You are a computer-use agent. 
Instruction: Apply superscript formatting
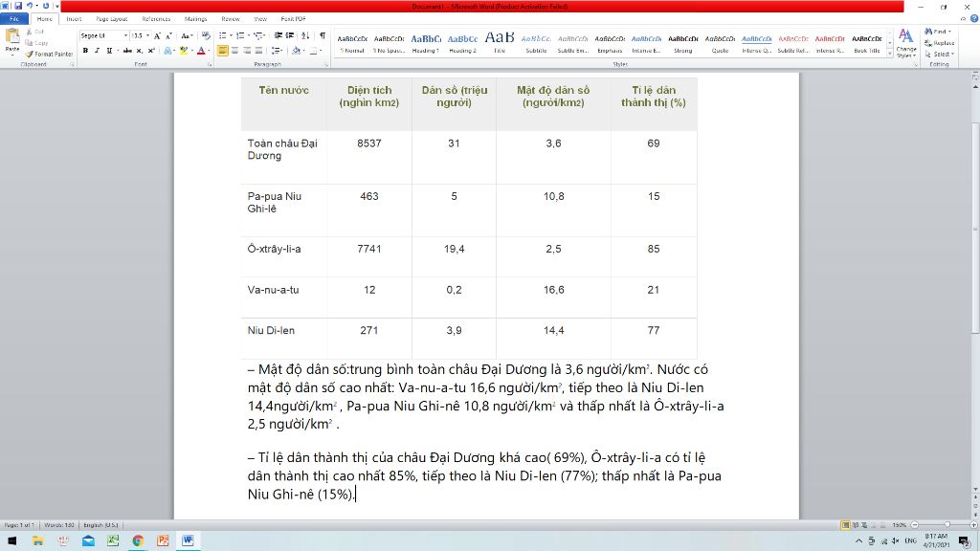[x=151, y=51]
